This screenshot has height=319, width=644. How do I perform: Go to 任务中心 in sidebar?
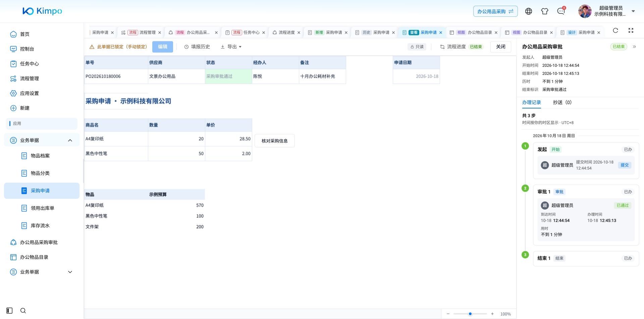click(42, 64)
